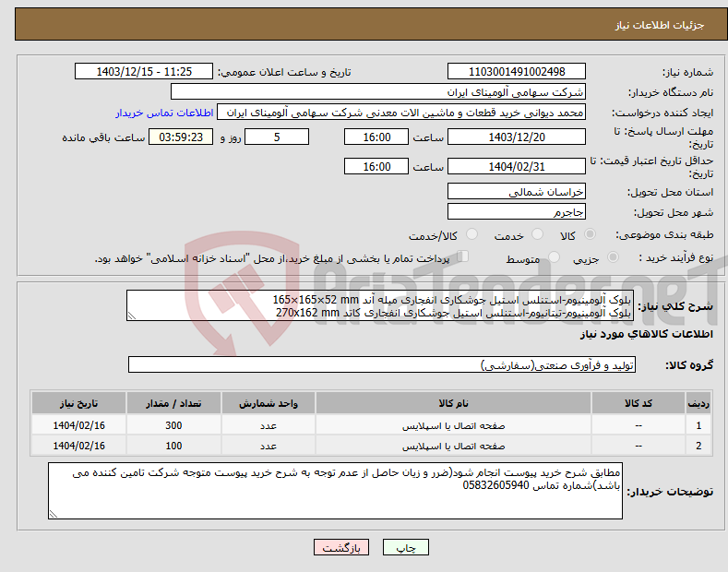Image resolution: width=728 pixels, height=572 pixels.
Task: Click the delivery city field جاجرم
Action: (x=517, y=211)
